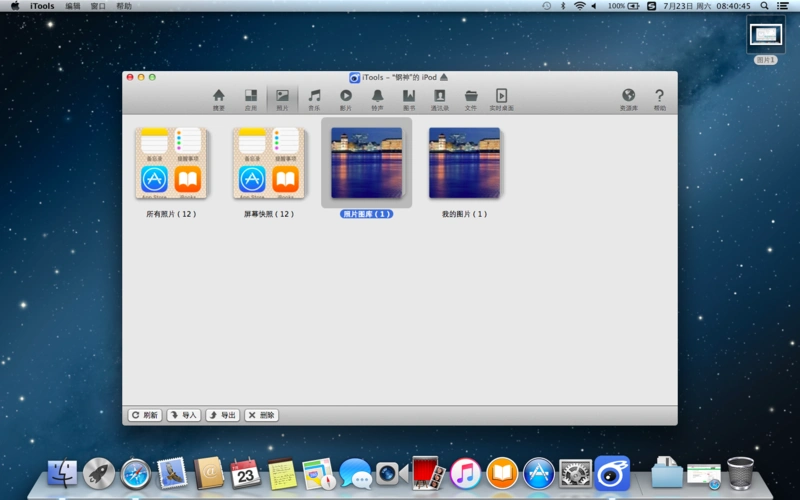Open the 通讯录 contacts icon

pos(440,98)
